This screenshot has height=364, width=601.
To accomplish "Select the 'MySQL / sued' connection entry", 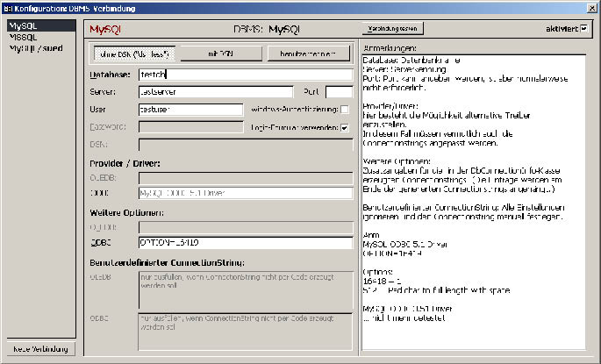I will [x=41, y=48].
